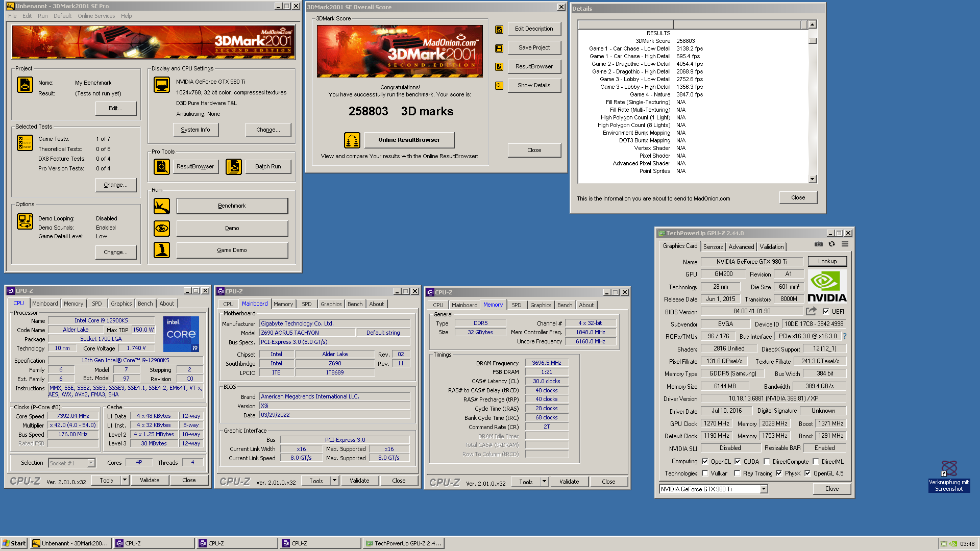The width and height of the screenshot is (980, 551).
Task: Toggle the Ray Tracing checkbox
Action: pyautogui.click(x=738, y=473)
